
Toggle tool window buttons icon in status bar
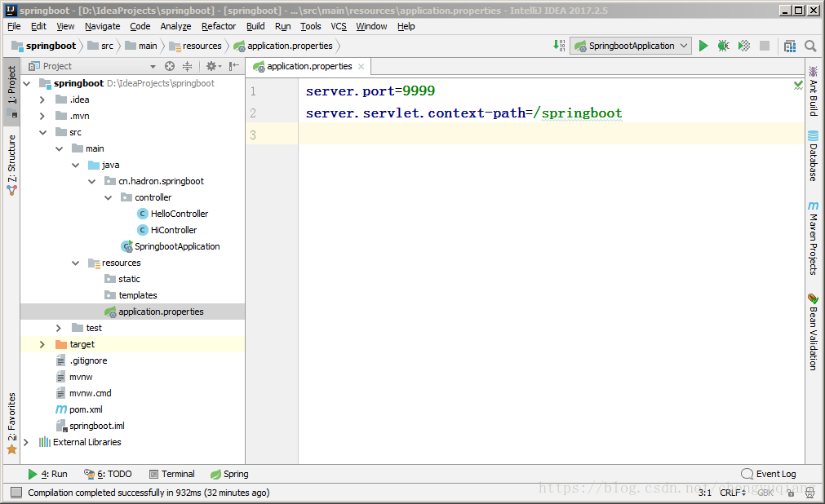(x=16, y=493)
